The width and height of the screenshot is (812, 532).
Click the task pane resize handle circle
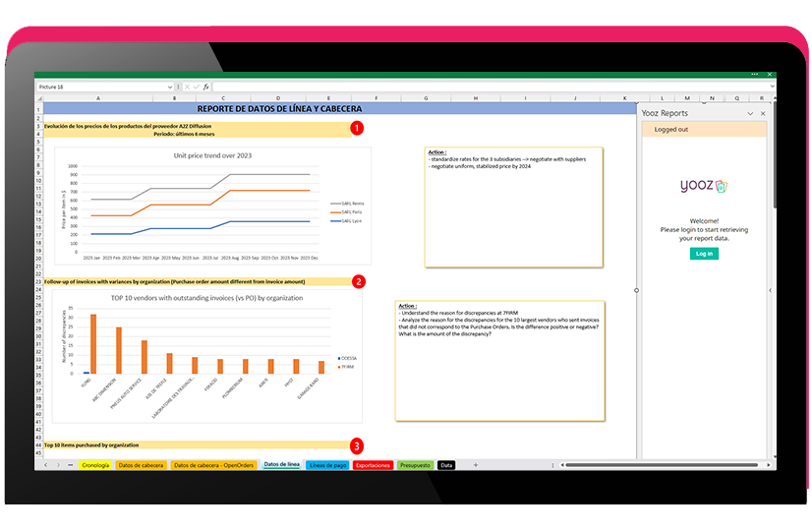coord(636,291)
